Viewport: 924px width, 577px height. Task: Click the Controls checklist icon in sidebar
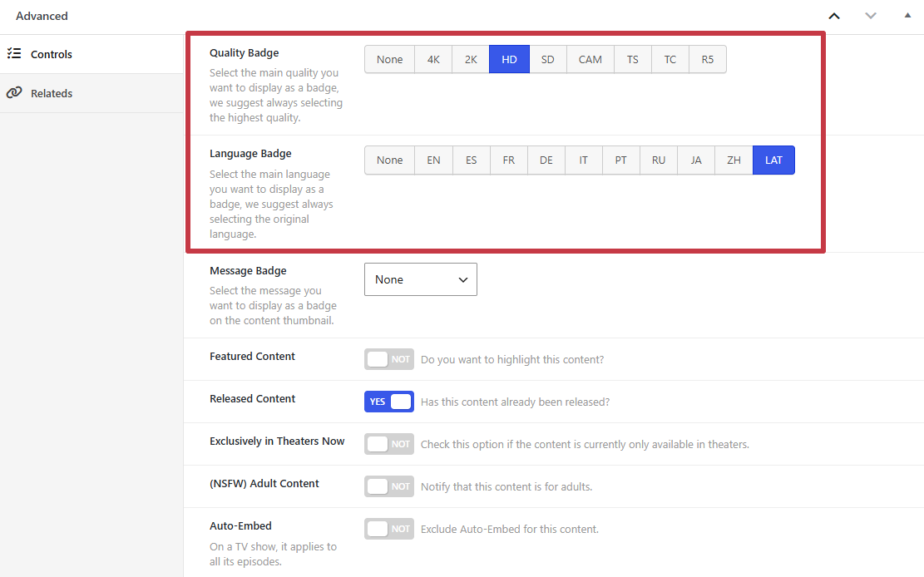(x=14, y=54)
